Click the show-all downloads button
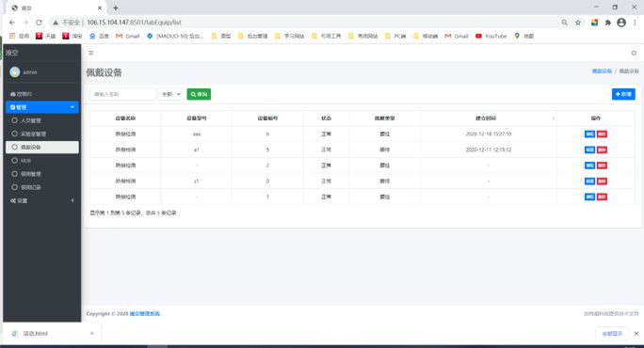 point(612,334)
